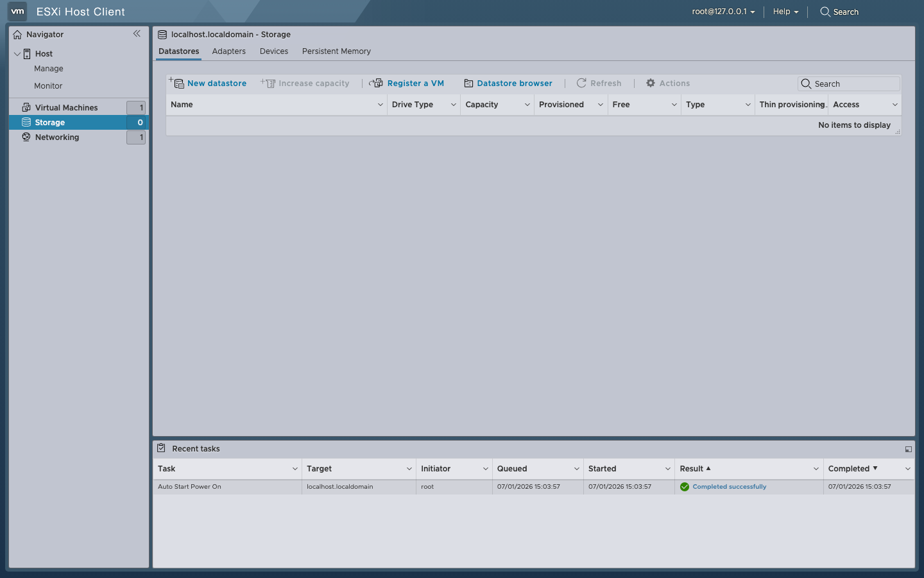The height and width of the screenshot is (578, 924).
Task: Click the Storage datastore icon in Navigator
Action: [26, 122]
